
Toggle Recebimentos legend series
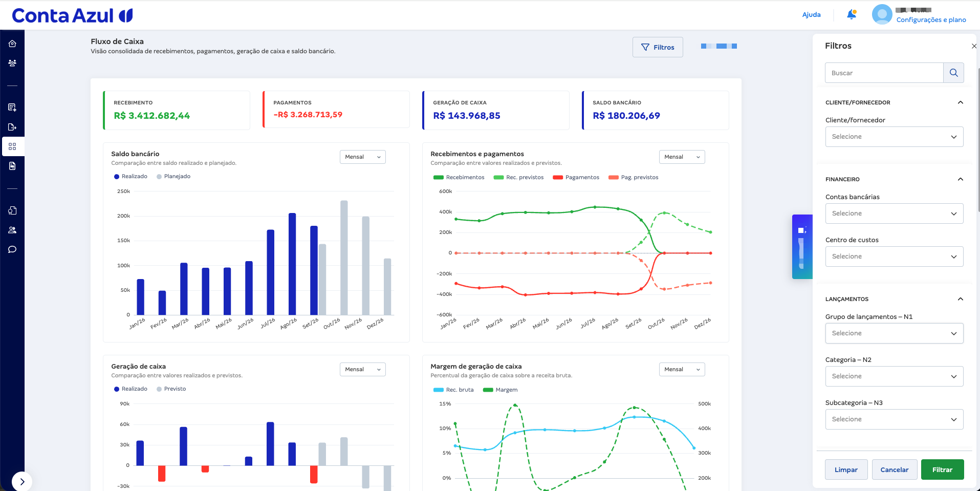[459, 178]
